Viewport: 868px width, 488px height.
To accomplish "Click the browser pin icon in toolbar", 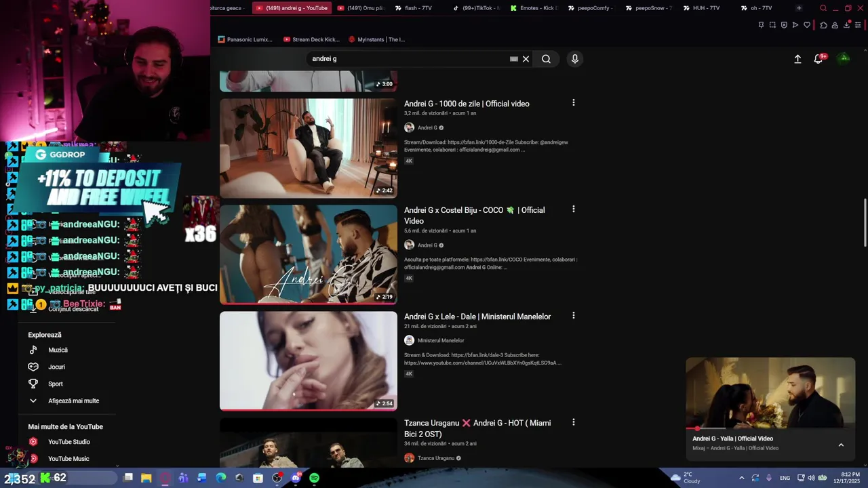I will (761, 25).
